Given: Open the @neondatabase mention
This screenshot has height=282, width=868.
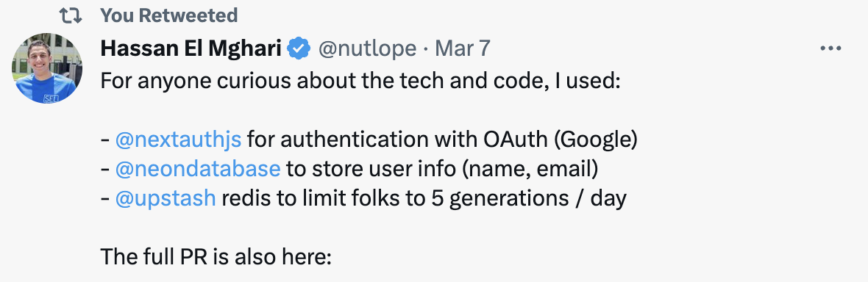Looking at the screenshot, I should click(x=198, y=169).
